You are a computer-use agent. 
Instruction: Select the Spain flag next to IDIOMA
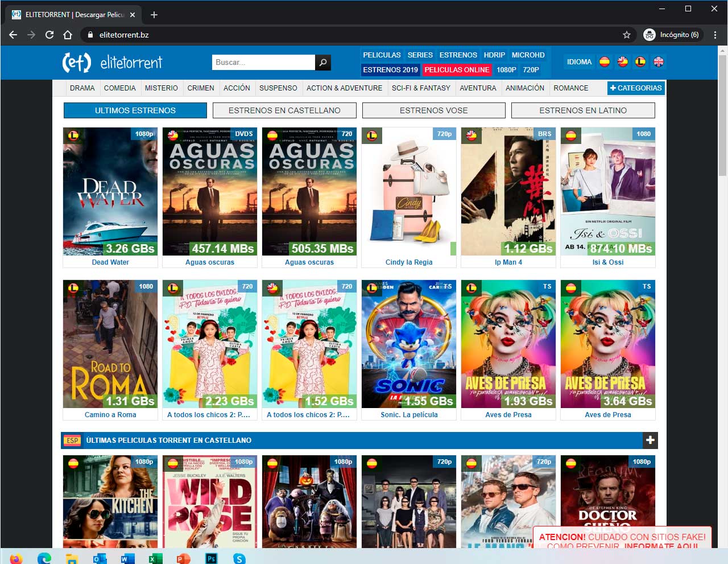click(x=605, y=62)
